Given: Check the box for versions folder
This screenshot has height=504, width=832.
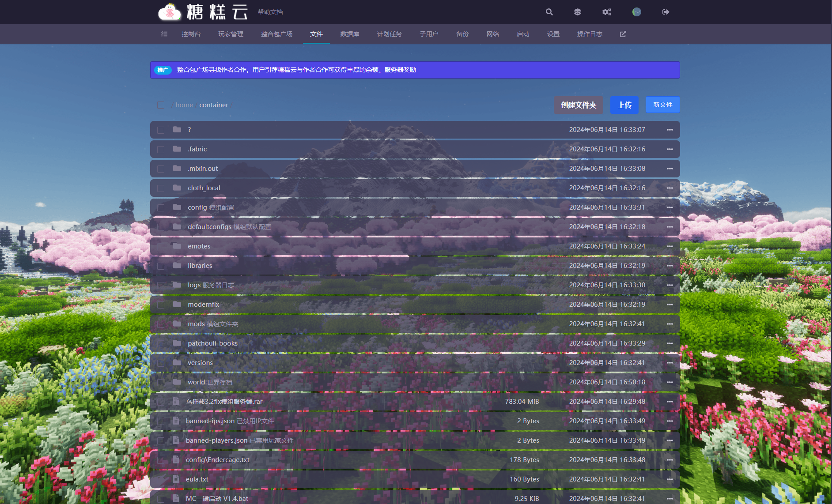Looking at the screenshot, I should 161,363.
